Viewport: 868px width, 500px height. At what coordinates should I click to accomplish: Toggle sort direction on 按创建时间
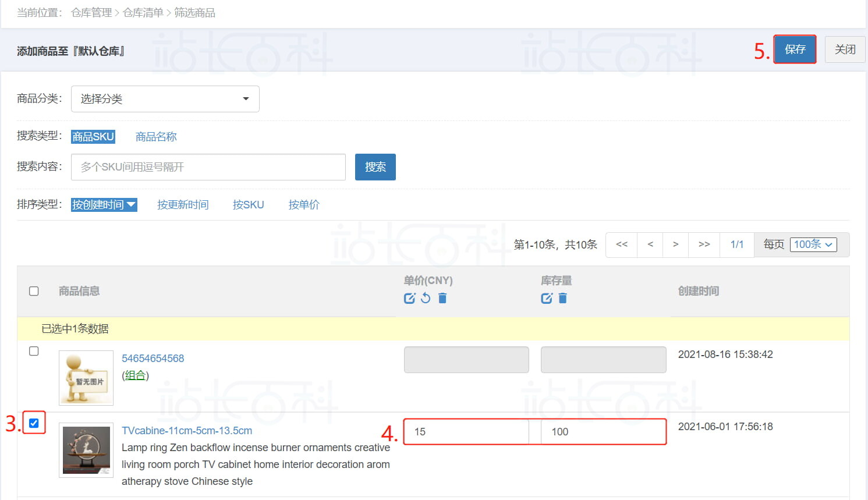point(104,205)
